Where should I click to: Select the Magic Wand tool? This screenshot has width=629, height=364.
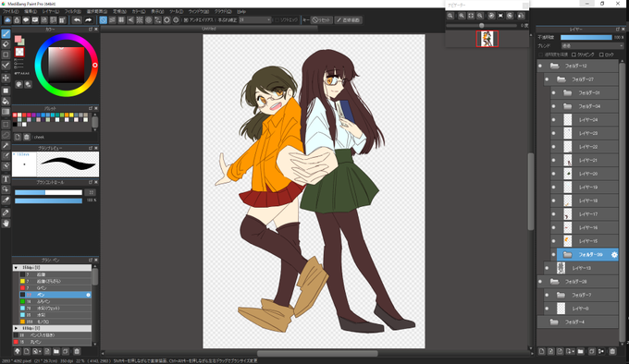6,145
